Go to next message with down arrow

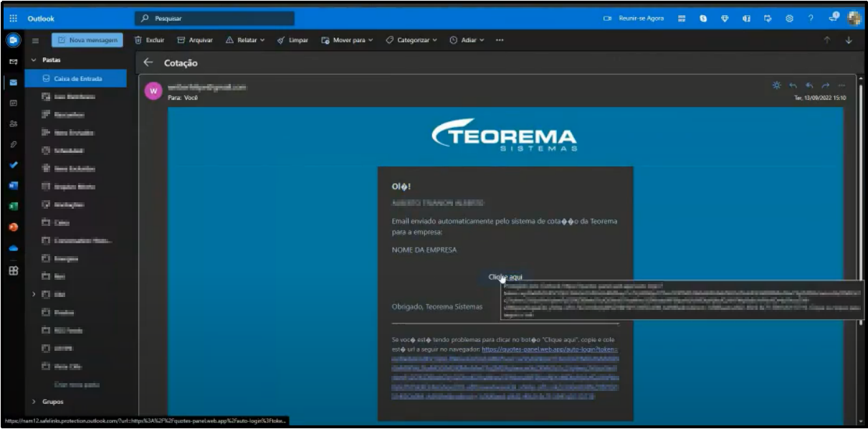[x=849, y=40]
